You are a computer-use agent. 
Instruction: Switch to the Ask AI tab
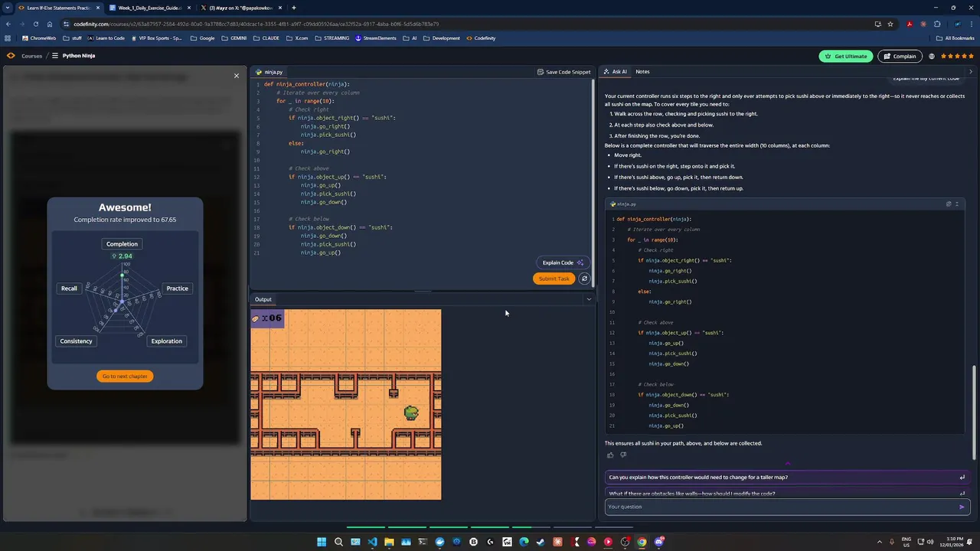pos(615,72)
